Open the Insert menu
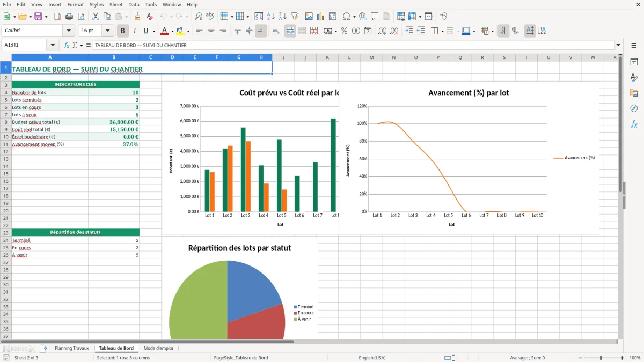This screenshot has width=644, height=362. [x=55, y=4]
